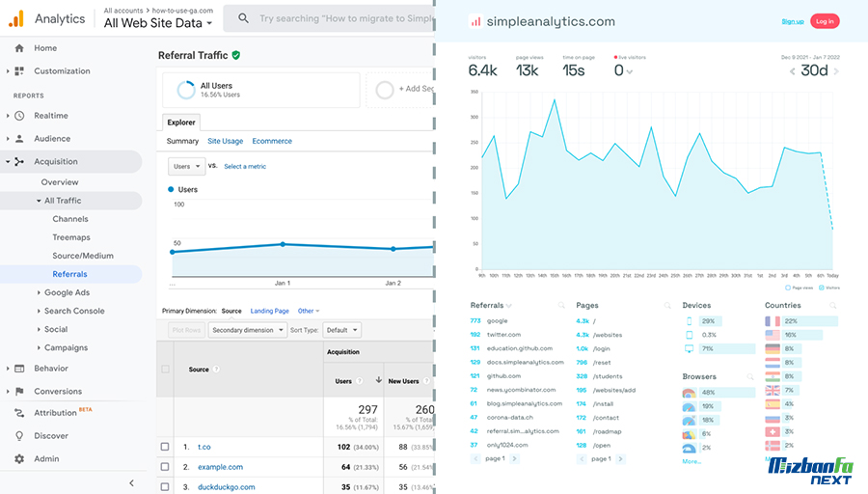Check the duckduckgo.com row checkbox
This screenshot has width=868, height=494.
click(x=165, y=487)
